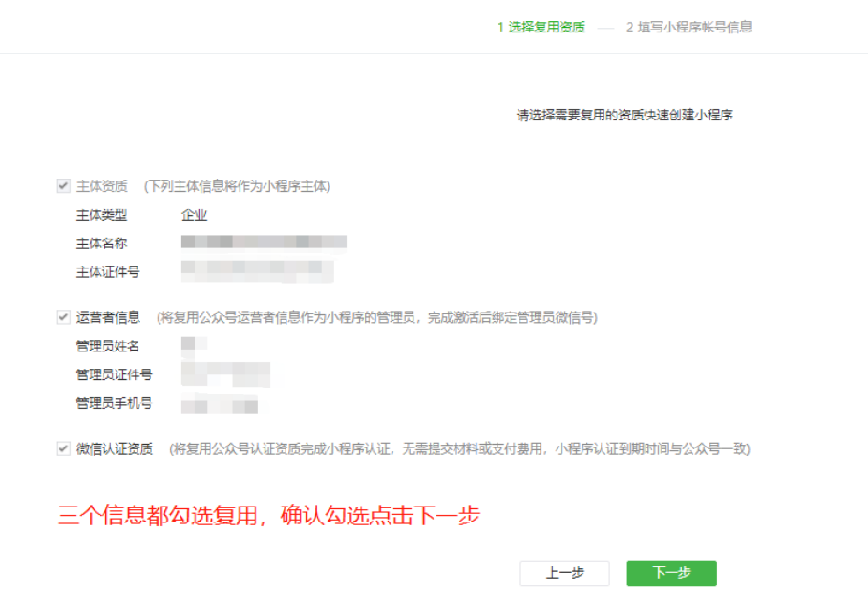Click the 主体证件号 label

[108, 272]
